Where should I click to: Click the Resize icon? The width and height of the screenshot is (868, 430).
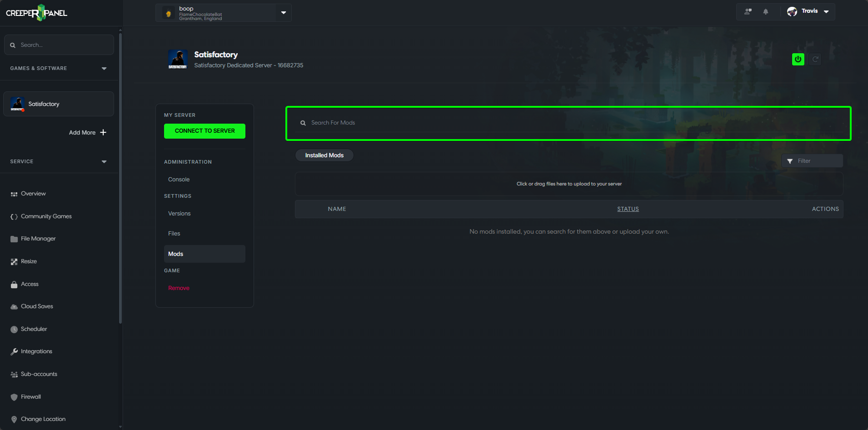14,262
